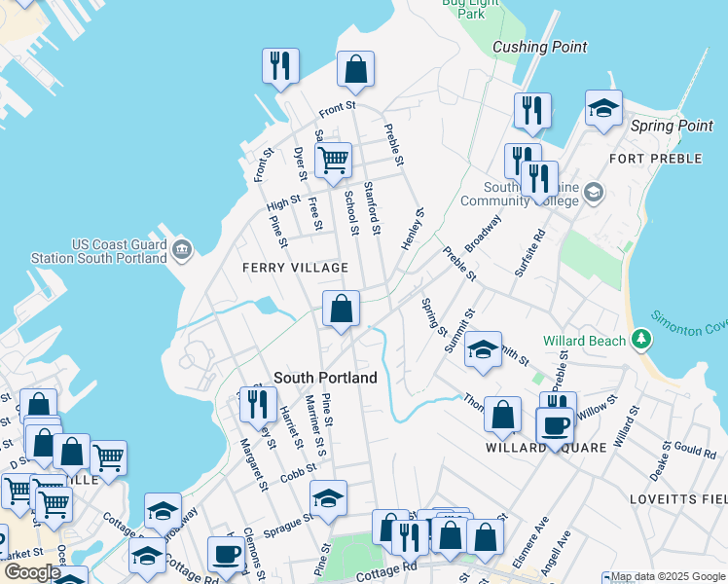Select the US Coast Guard Station South Portland label
Image resolution: width=728 pixels, height=584 pixels.
coord(99,251)
